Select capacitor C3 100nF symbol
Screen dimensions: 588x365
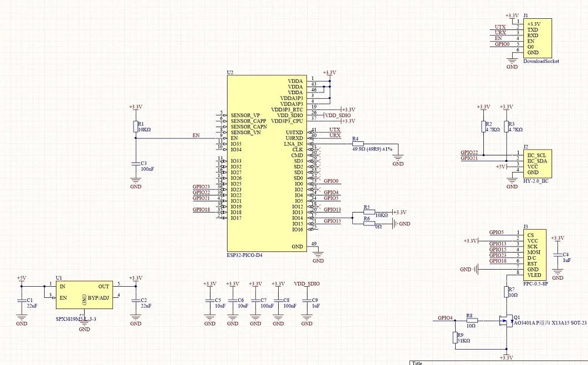point(135,164)
